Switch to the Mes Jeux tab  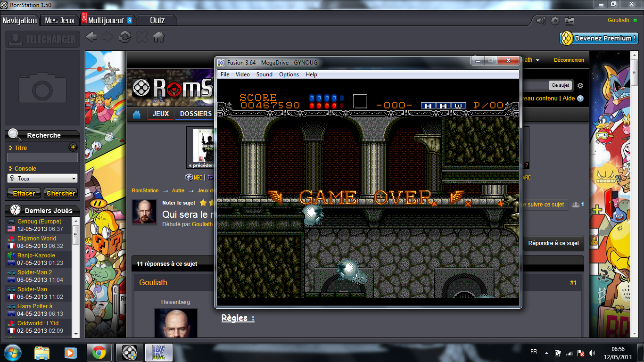[x=60, y=20]
